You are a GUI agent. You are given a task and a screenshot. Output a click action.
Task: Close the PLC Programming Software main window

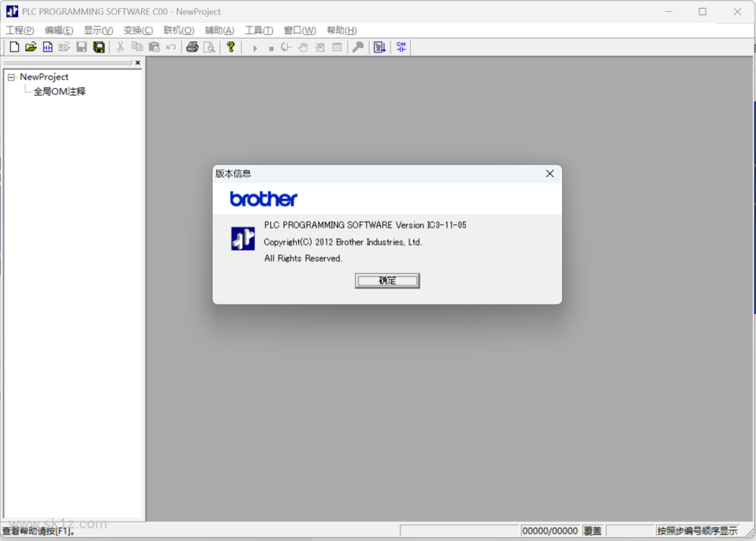tap(737, 12)
